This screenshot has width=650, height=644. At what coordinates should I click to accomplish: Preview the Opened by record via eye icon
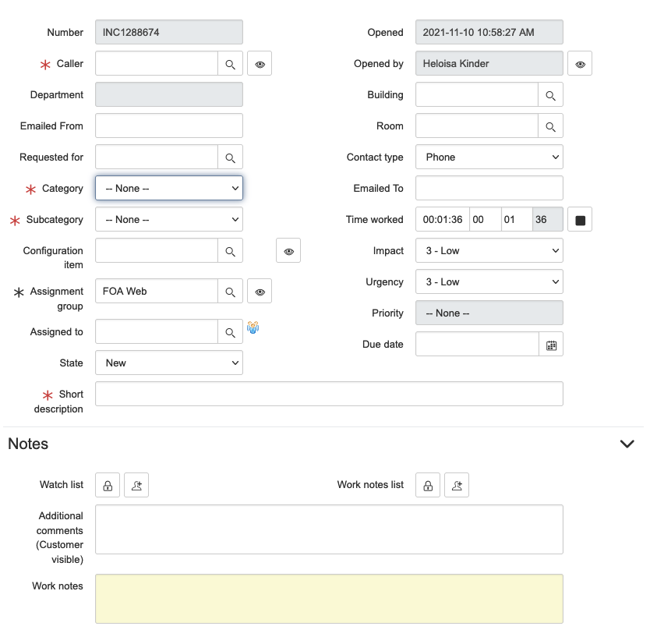pyautogui.click(x=580, y=64)
